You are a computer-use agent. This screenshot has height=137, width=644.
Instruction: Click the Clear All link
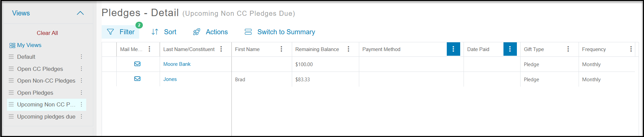[x=47, y=33]
